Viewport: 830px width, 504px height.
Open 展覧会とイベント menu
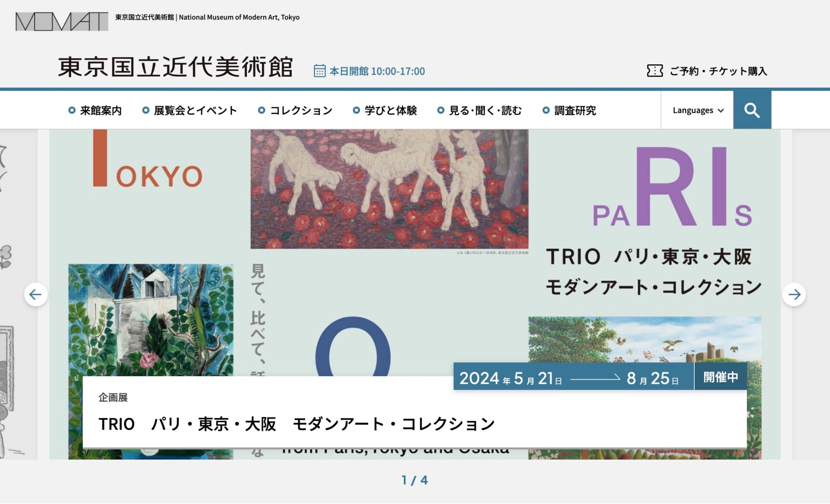tap(190, 111)
